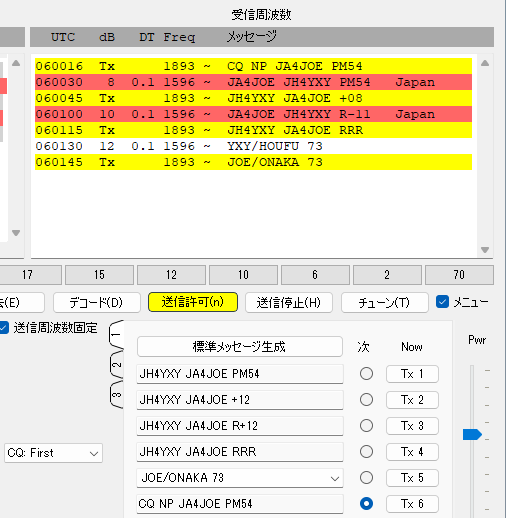The height and width of the screenshot is (518, 506).
Task: Send Tx 6 now
Action: click(412, 504)
